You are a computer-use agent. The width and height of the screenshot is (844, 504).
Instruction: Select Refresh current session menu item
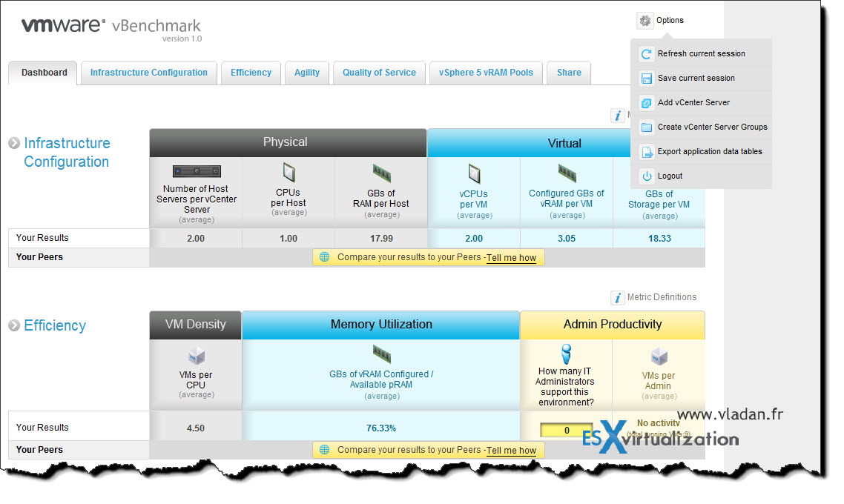[702, 54]
